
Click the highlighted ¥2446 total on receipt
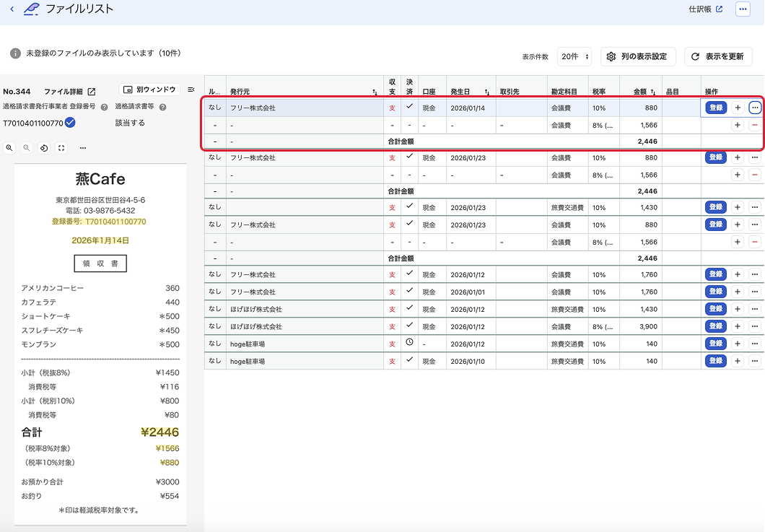click(x=159, y=432)
